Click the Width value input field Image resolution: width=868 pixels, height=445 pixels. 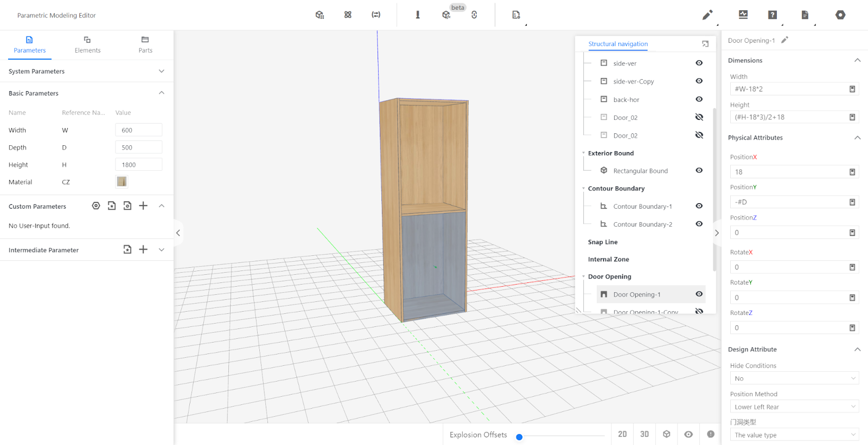(138, 130)
